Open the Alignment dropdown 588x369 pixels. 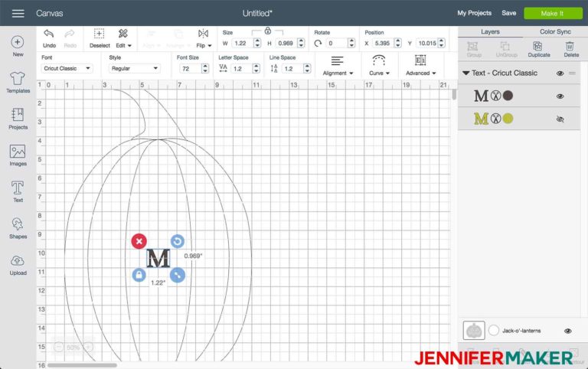[x=338, y=66]
